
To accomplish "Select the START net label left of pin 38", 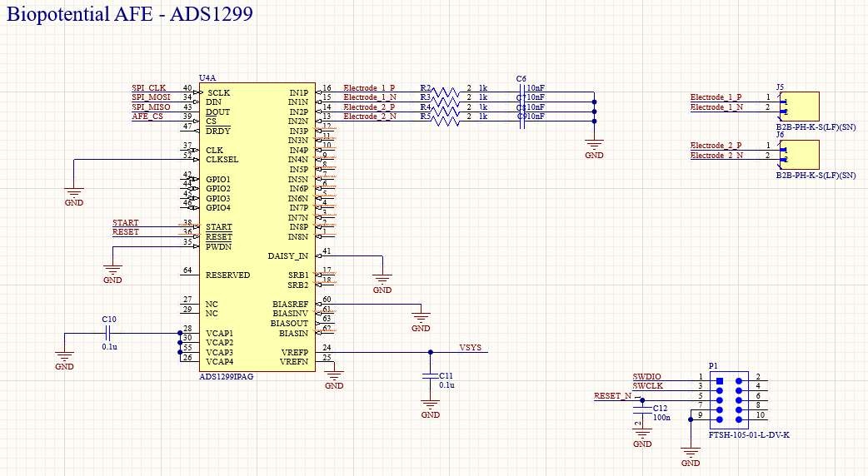I will 126,222.
